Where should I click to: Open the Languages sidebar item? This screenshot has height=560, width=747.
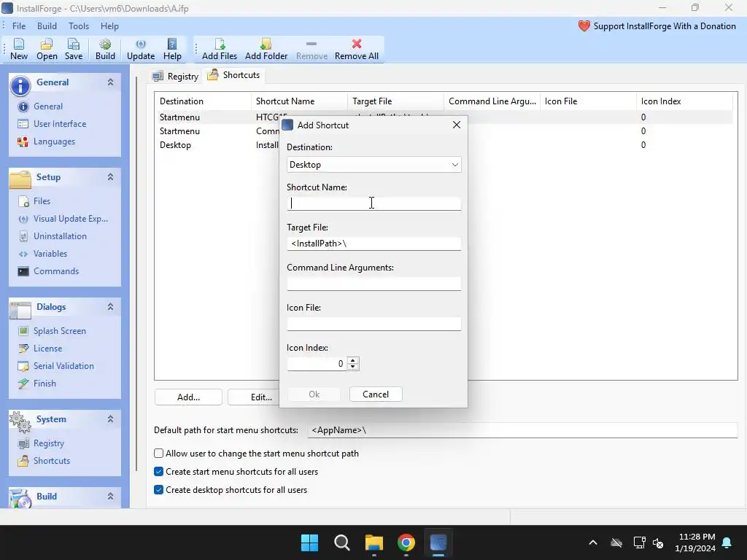(54, 141)
